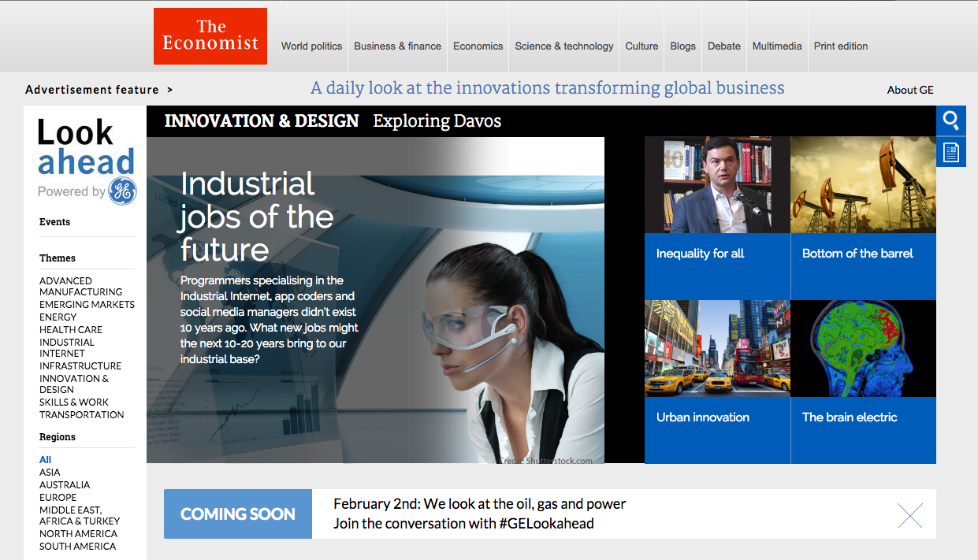Select the Transportation theme

[x=82, y=414]
